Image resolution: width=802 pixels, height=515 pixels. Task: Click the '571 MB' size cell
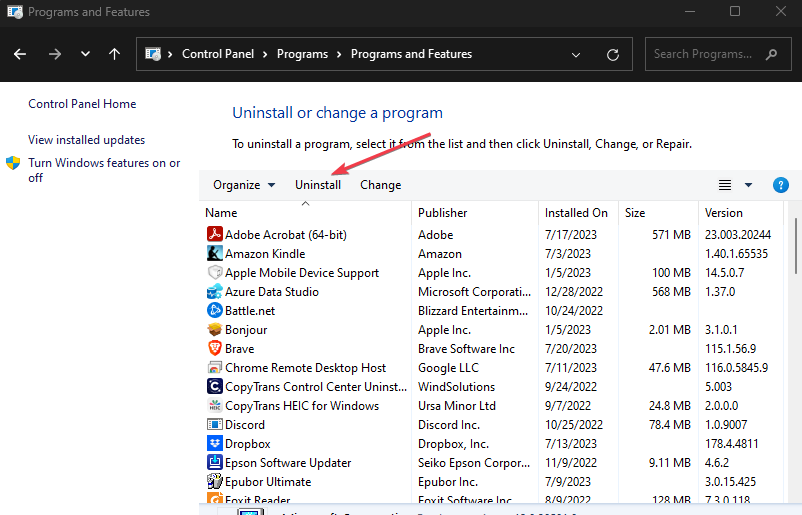point(671,235)
